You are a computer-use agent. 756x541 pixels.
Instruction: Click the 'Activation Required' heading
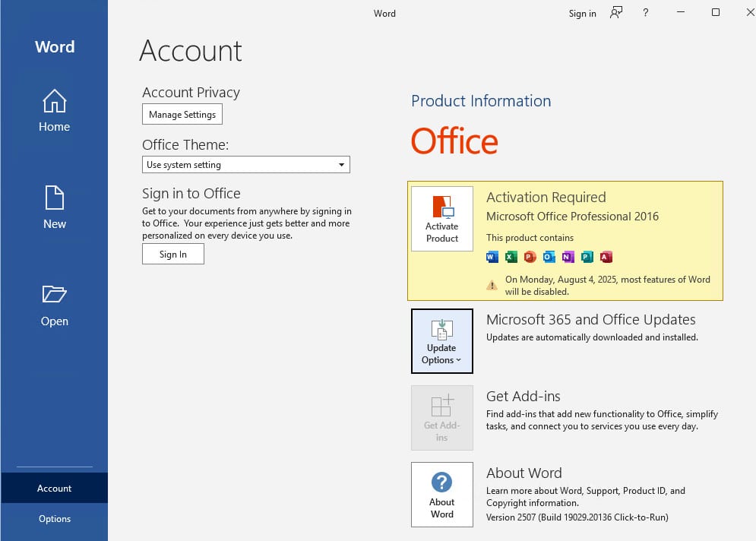tap(546, 198)
